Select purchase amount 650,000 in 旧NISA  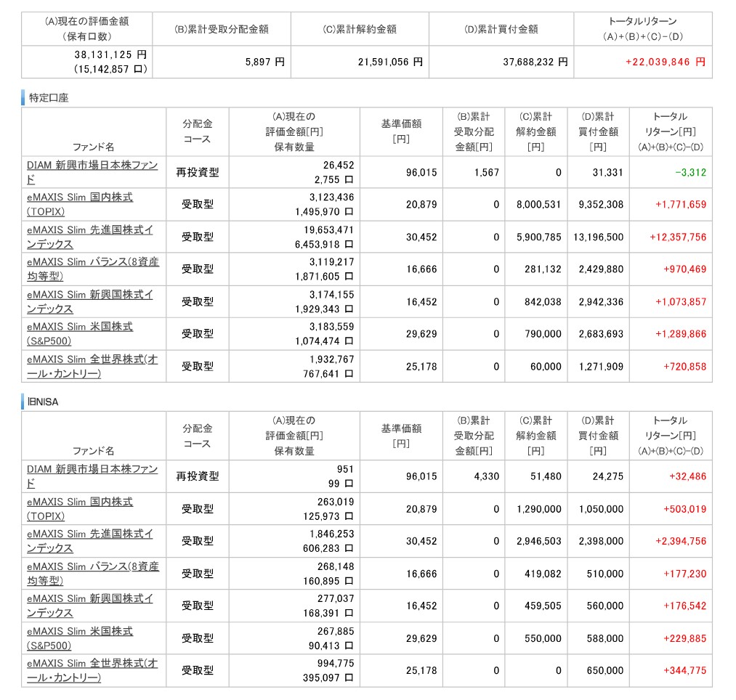605,671
